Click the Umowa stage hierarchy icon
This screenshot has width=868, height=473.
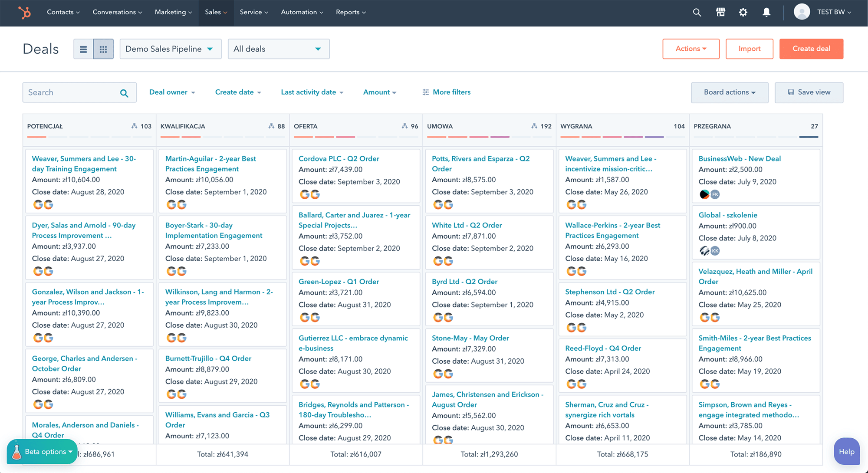(x=534, y=126)
